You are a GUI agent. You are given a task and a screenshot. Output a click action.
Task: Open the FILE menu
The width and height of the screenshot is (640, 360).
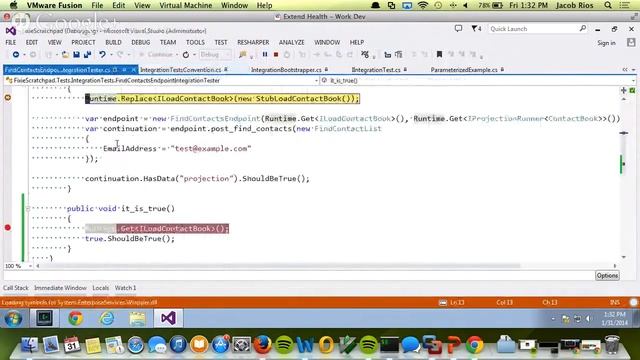coord(11,42)
